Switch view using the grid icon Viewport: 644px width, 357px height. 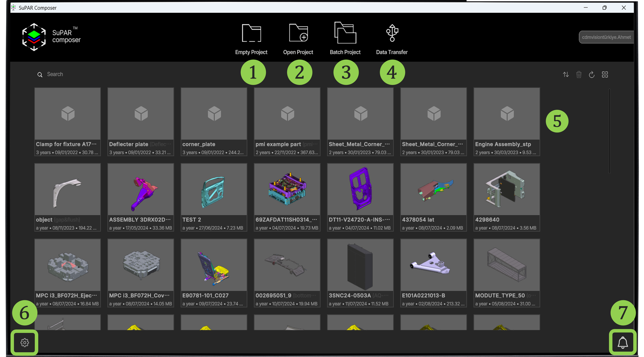[x=605, y=74]
